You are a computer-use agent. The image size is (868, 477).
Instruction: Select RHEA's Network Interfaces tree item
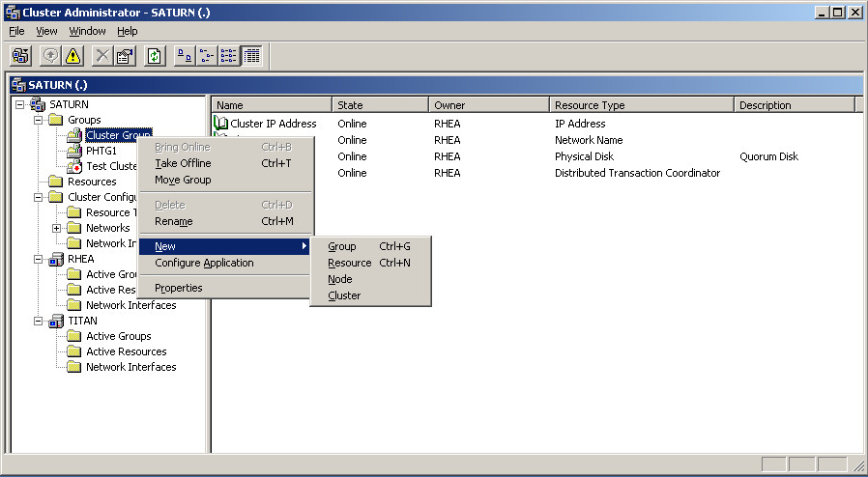pyautogui.click(x=131, y=305)
